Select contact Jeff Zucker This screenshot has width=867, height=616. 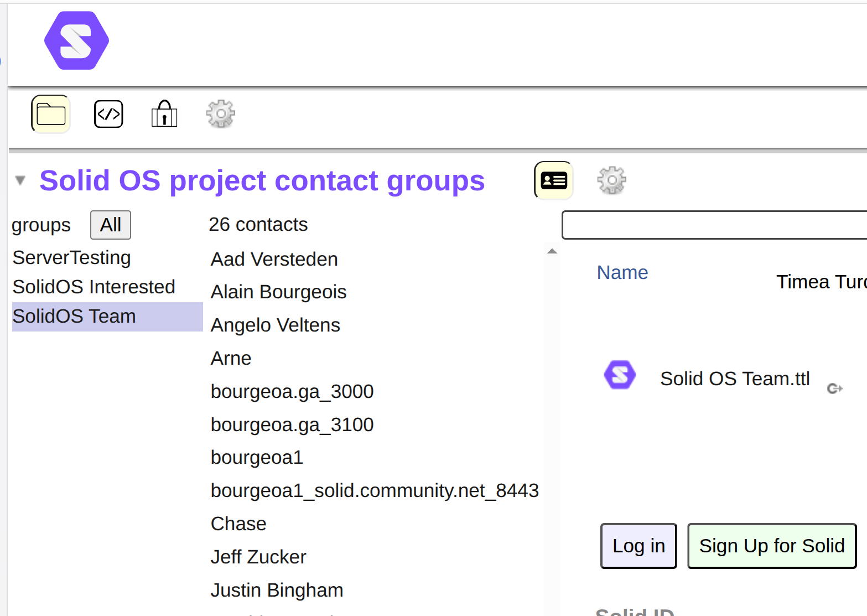[x=258, y=557]
